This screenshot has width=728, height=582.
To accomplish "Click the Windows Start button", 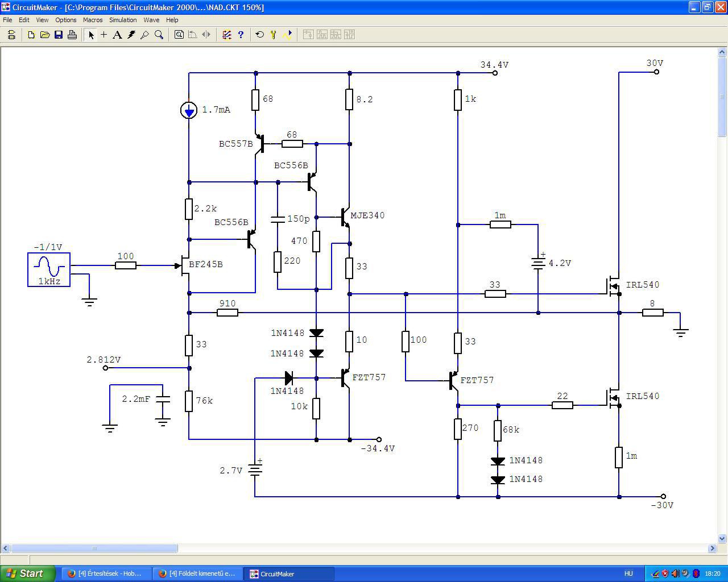I will pos(28,573).
